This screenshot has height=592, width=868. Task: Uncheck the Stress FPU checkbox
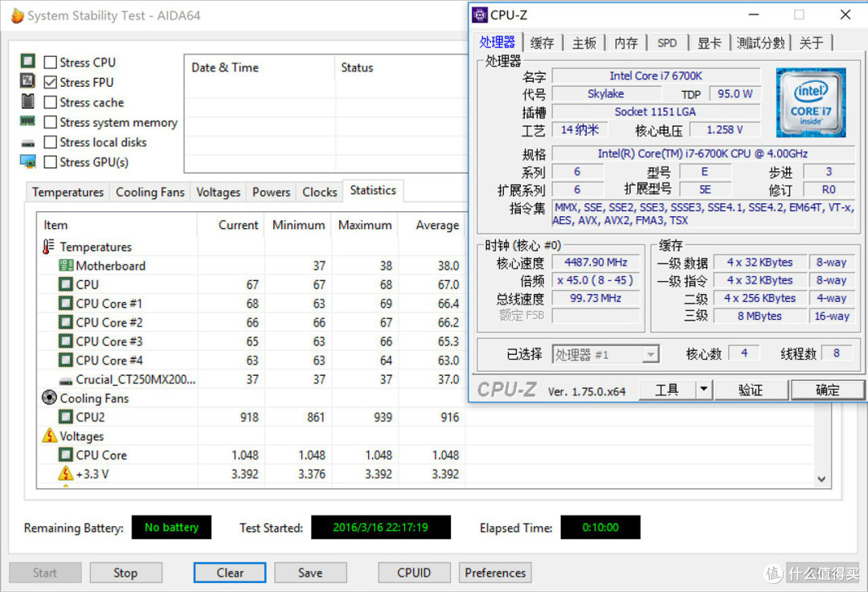tap(51, 82)
